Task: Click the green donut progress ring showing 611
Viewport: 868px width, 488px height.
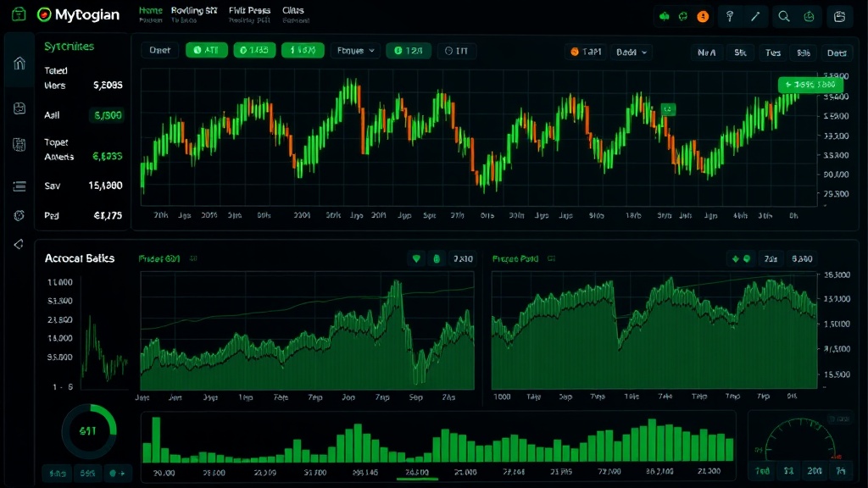Action: tap(89, 431)
